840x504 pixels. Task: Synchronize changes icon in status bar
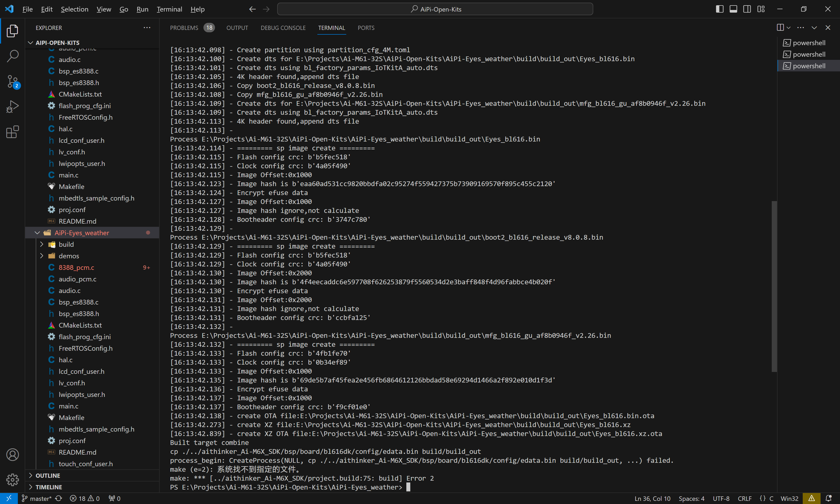click(59, 498)
